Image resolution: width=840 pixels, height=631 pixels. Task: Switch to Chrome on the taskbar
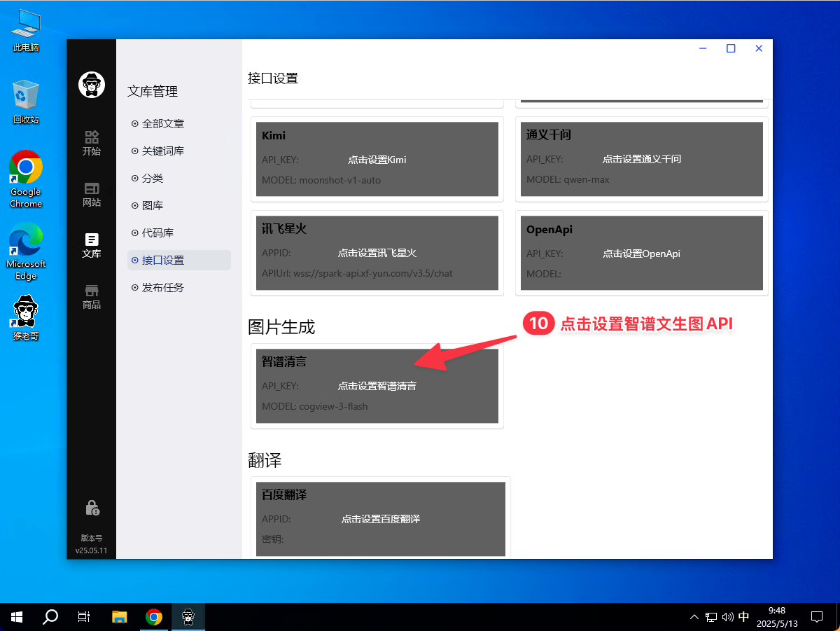pyautogui.click(x=154, y=617)
